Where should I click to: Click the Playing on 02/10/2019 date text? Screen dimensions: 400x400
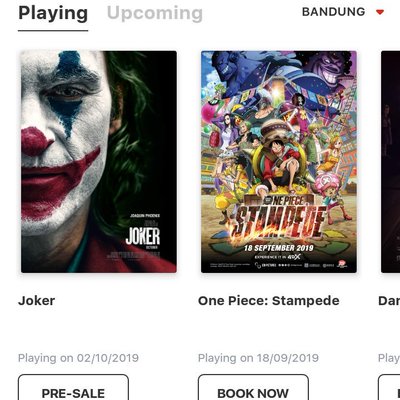click(78, 358)
